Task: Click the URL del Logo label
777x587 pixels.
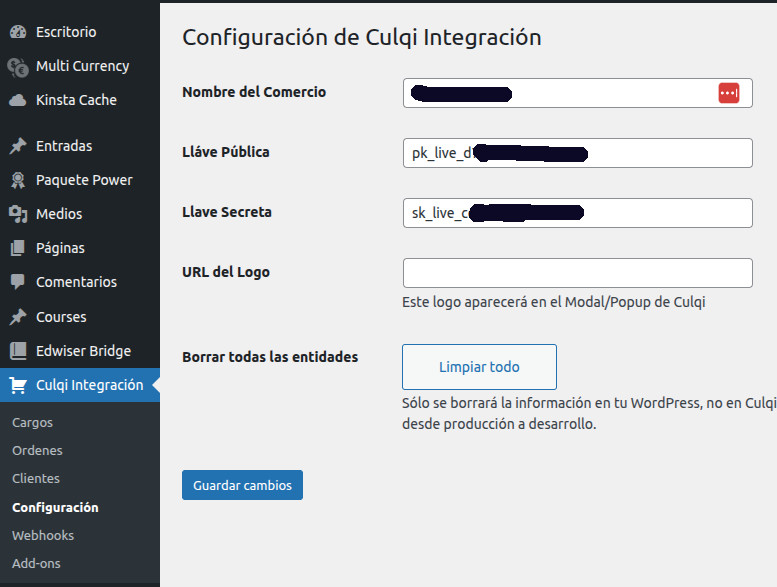Action: [226, 272]
